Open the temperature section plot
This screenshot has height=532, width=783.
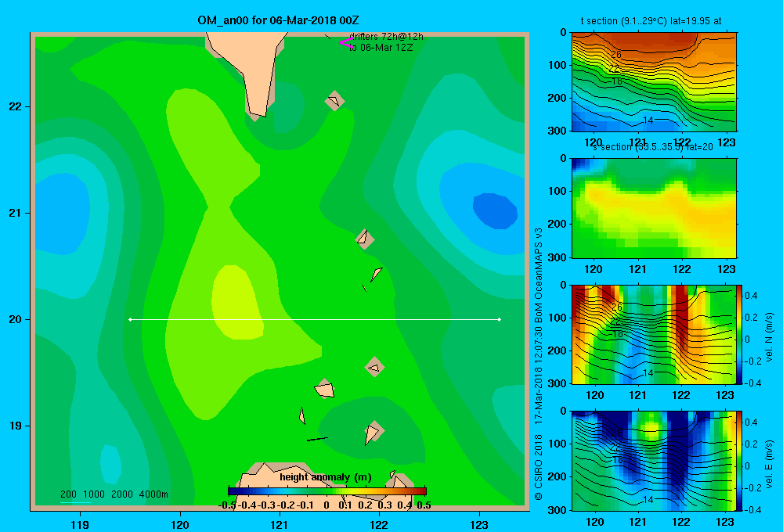point(654,82)
